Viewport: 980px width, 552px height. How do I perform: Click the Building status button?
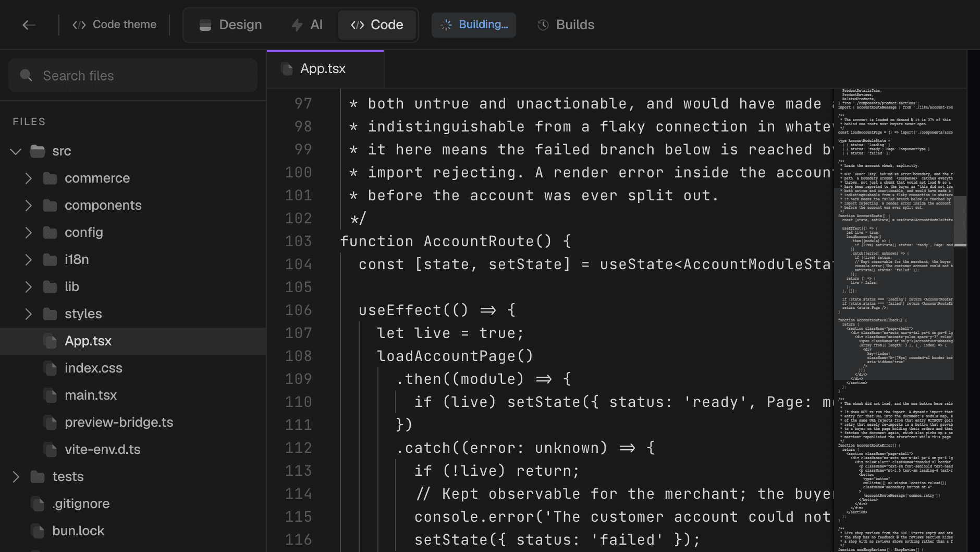[x=474, y=25]
